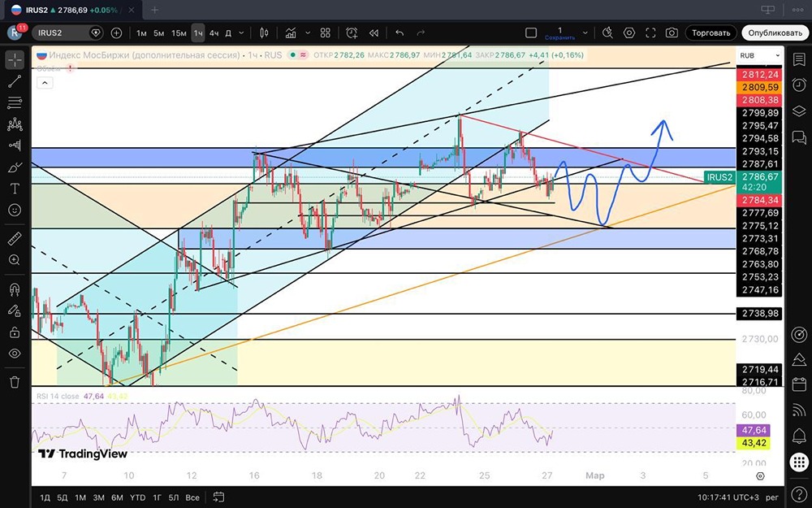Switch to the 15м timeframe
Image resolution: width=812 pixels, height=508 pixels.
[x=179, y=33]
